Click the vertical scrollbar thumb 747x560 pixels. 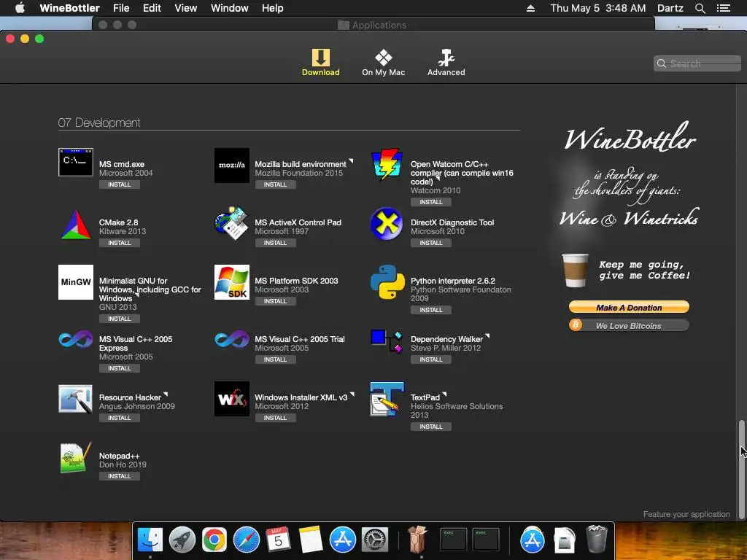click(x=741, y=469)
